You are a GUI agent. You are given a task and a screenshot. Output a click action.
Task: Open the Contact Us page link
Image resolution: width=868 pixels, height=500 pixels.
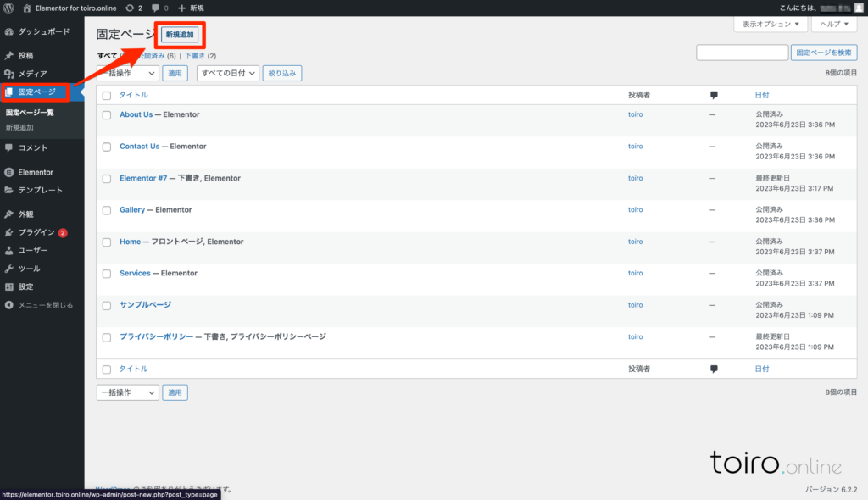[139, 147]
